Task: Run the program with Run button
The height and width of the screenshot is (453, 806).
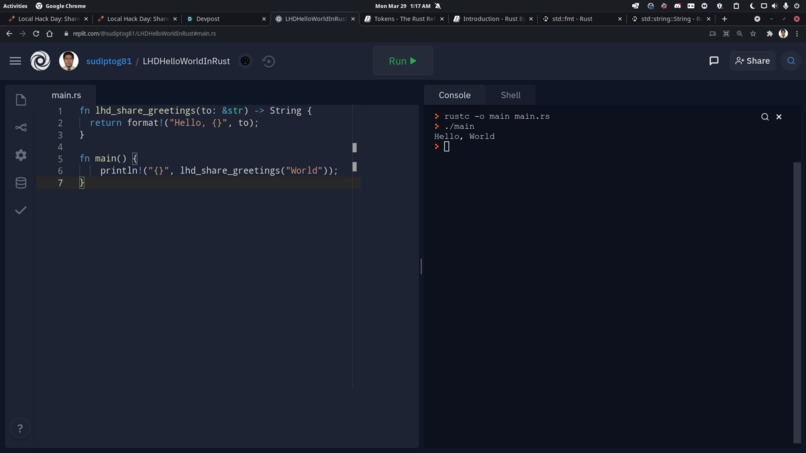Action: click(x=402, y=61)
